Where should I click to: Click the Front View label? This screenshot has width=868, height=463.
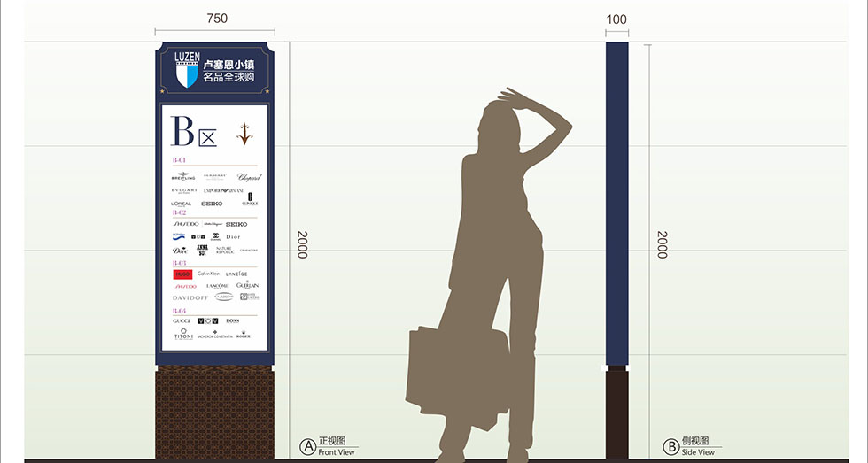pyautogui.click(x=337, y=452)
